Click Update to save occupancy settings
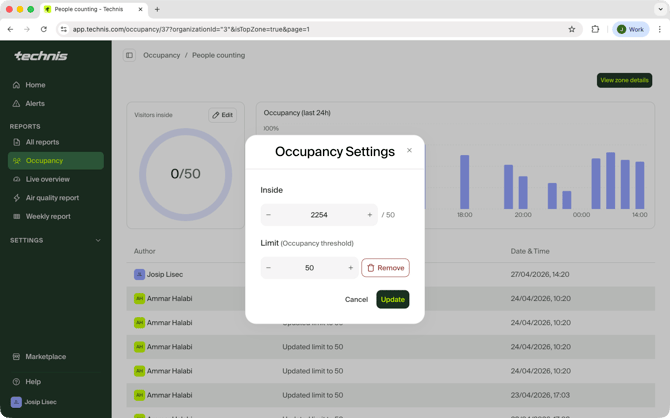 coord(393,299)
